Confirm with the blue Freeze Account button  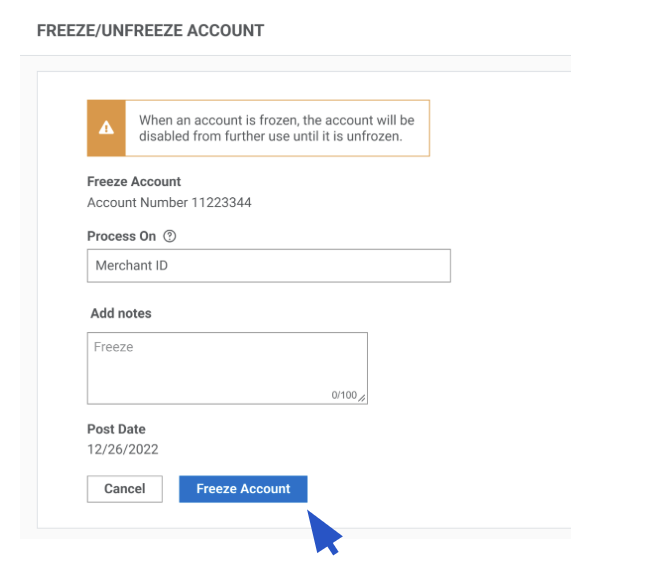coord(243,489)
